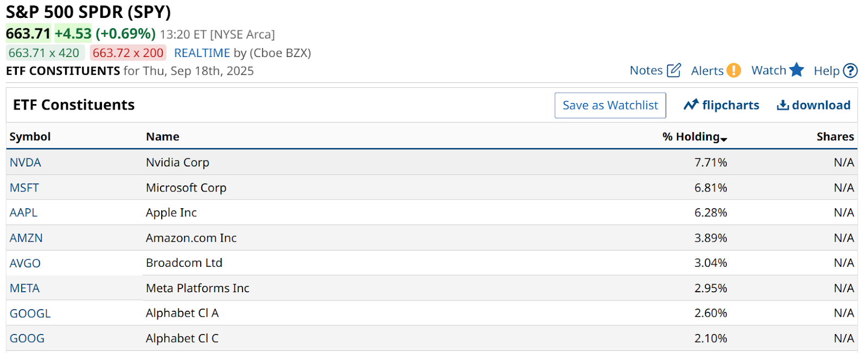Click the Notes pencil icon

coord(674,70)
